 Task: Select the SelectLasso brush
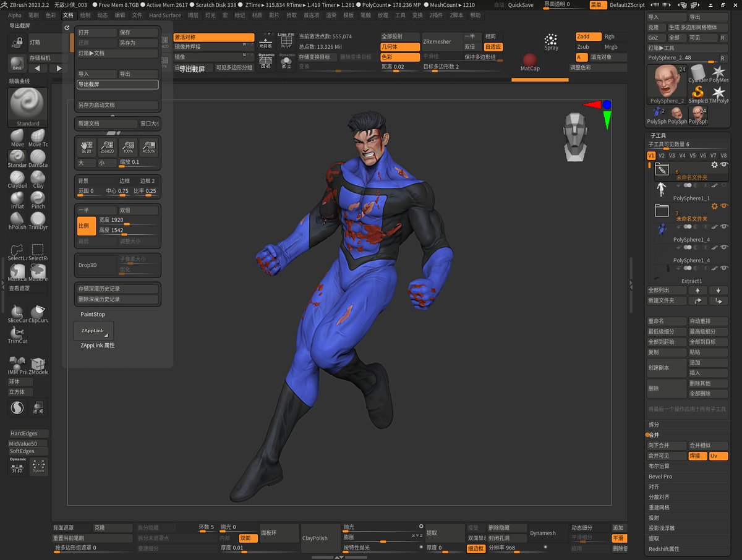(x=17, y=252)
